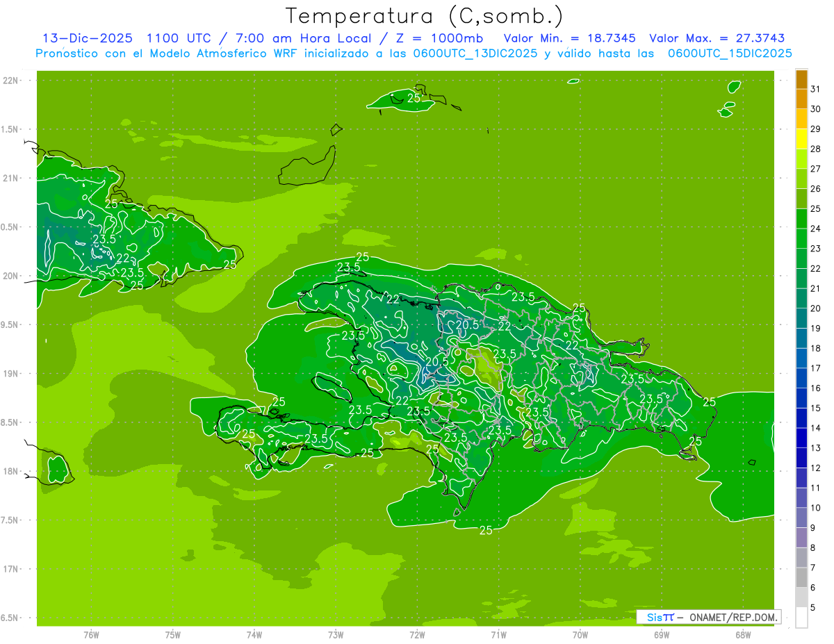Click the 72W longitude axis label

coord(417,635)
